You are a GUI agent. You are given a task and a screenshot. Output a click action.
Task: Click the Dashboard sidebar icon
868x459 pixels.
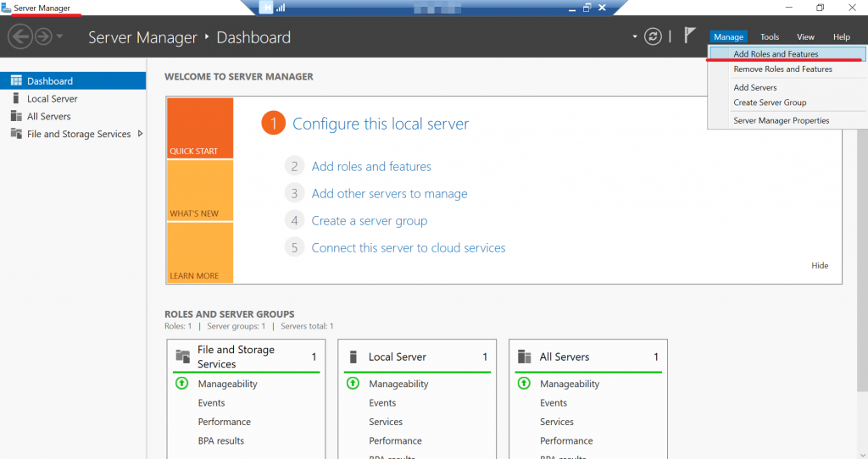pos(16,80)
